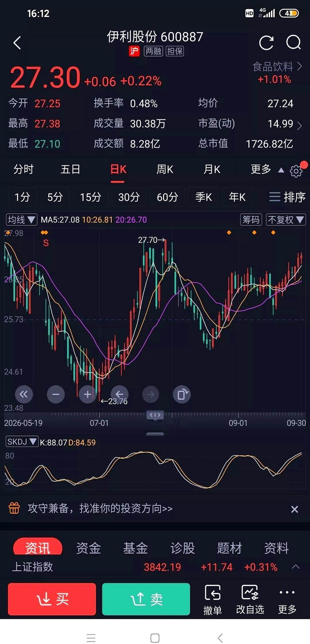
Task: Open the 基金 tab
Action: point(135,548)
